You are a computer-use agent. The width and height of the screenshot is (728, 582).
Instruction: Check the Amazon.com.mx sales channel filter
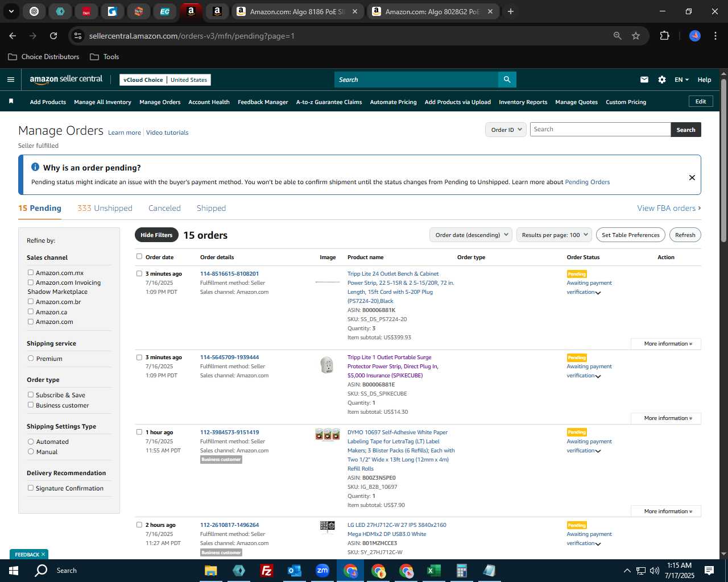(x=31, y=272)
